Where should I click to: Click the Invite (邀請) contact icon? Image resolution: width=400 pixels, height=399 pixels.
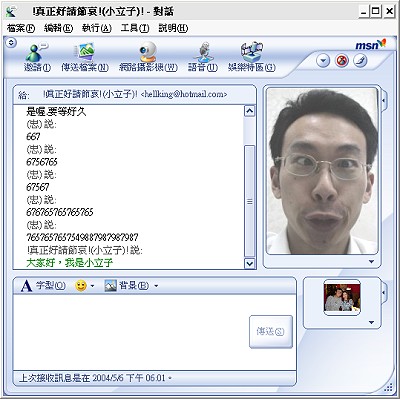[x=37, y=52]
